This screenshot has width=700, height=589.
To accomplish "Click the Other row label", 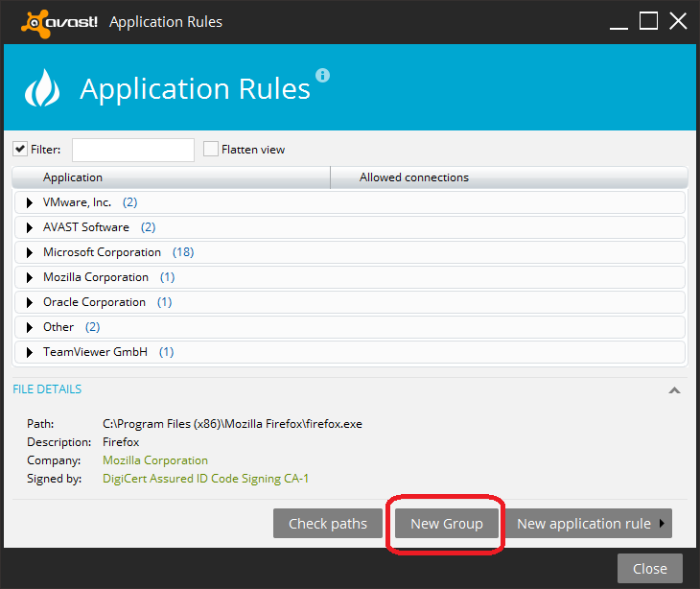I will tap(58, 327).
